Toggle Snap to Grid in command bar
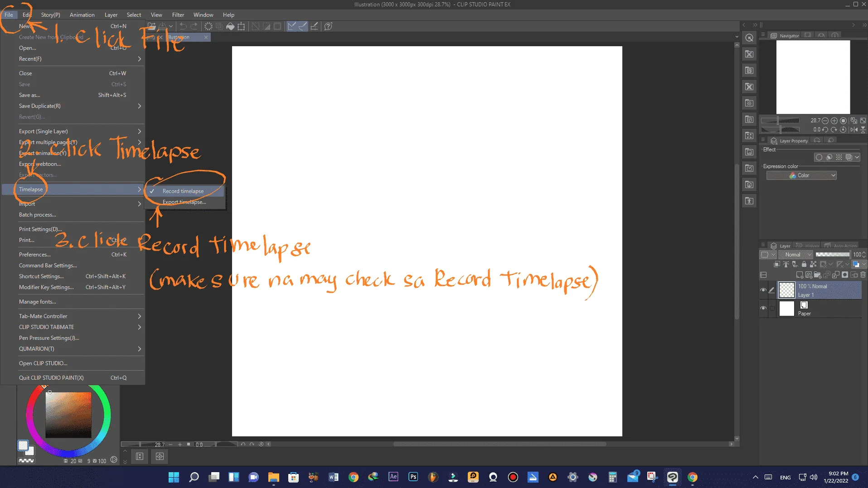The height and width of the screenshot is (488, 868). pyautogui.click(x=314, y=26)
